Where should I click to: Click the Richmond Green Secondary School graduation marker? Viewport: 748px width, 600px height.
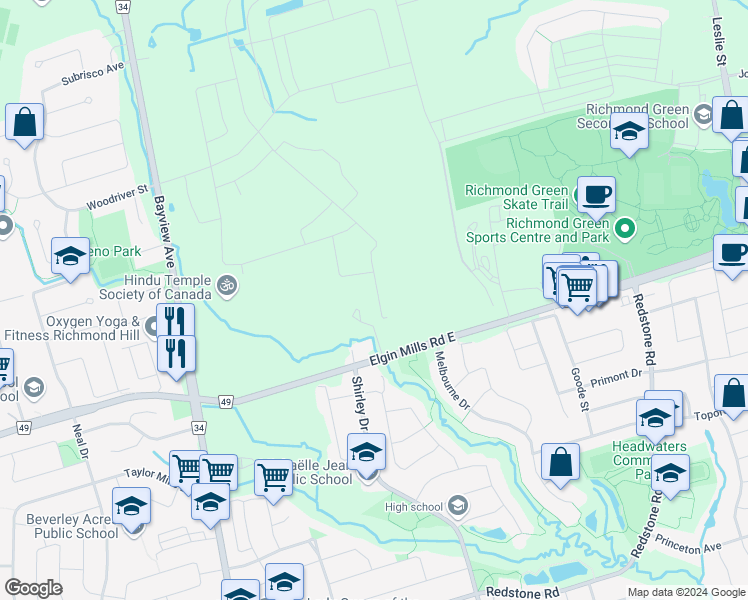click(629, 132)
